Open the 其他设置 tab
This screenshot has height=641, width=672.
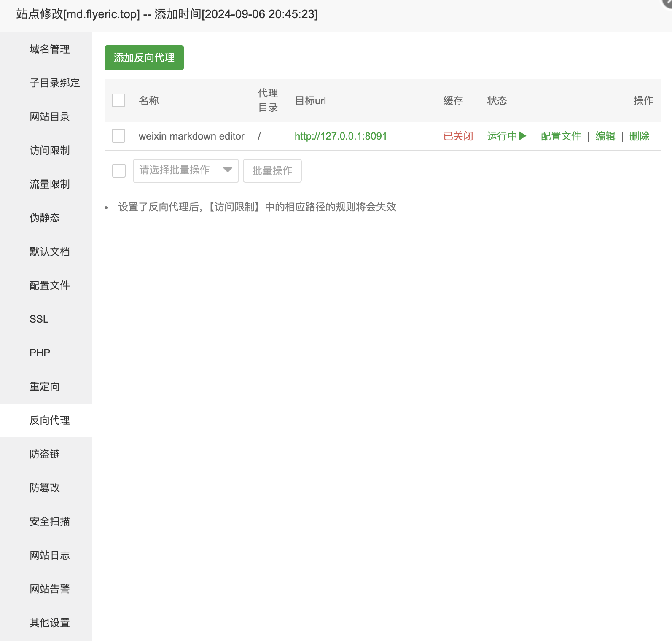46,623
